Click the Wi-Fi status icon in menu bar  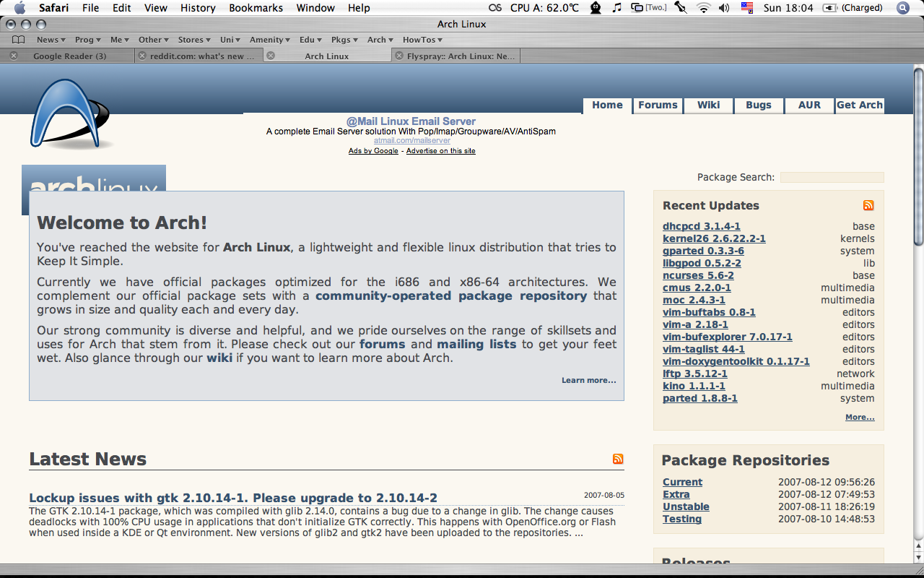tap(702, 8)
